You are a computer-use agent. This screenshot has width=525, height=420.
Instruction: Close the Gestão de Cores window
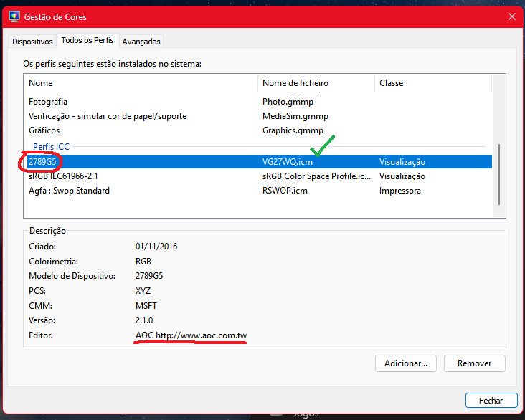511,16
